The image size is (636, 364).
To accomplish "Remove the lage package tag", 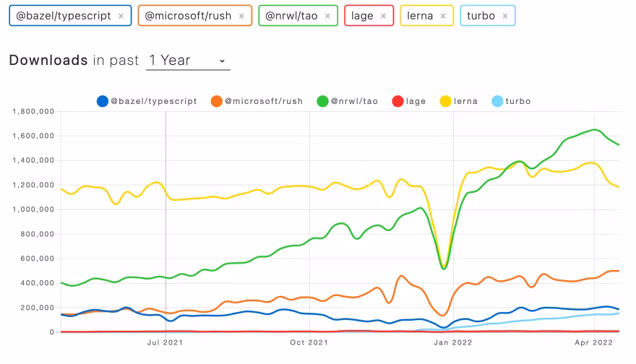I will click(x=383, y=16).
